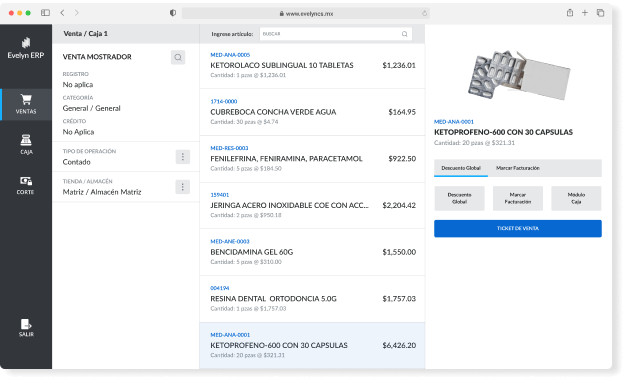Select Ketoprofeno-600 con 30 Capsulas in list
Screen dimensions: 626x381
312,346
